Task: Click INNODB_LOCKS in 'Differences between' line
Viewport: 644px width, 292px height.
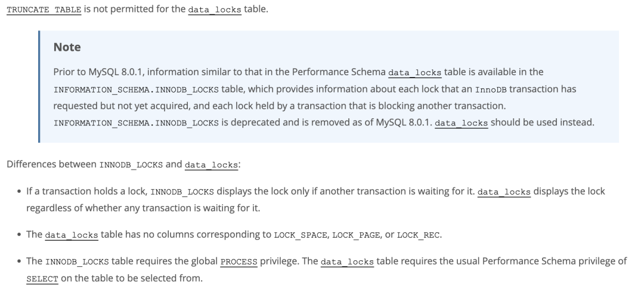Action: click(131, 165)
